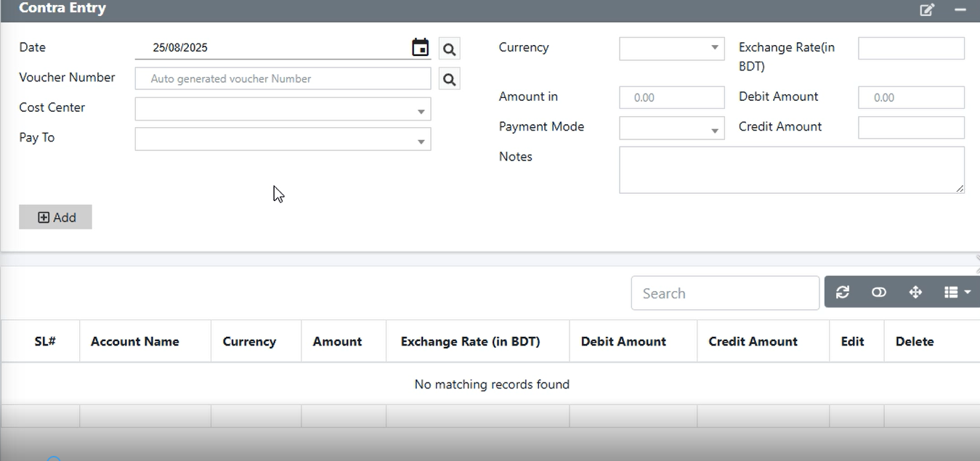Screen dimensions: 980x461
Task: Click the Notes text area
Action: [x=791, y=170]
